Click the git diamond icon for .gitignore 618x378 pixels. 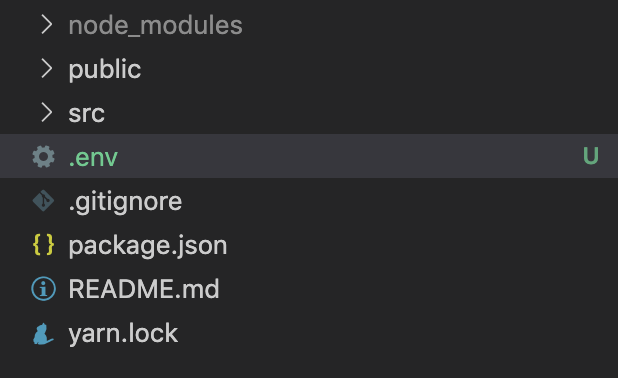[43, 201]
